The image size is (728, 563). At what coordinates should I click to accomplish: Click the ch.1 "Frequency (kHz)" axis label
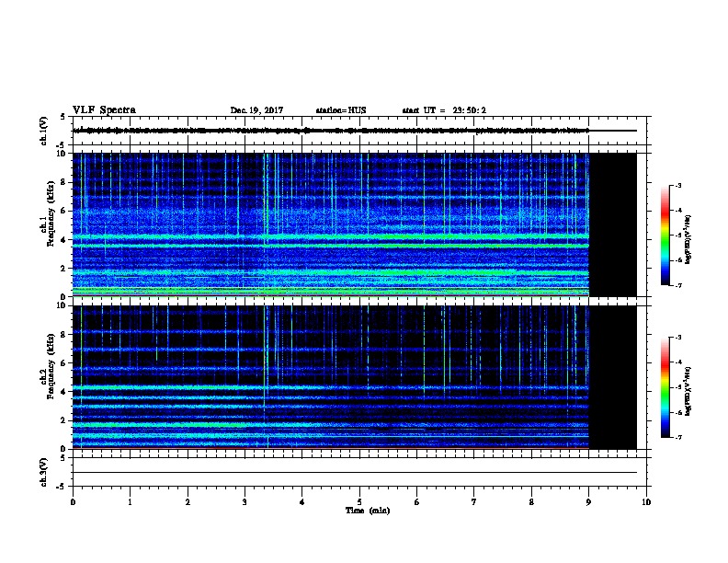51,213
